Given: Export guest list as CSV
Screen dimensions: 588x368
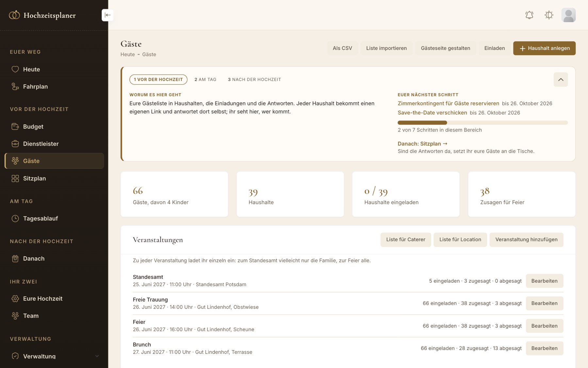Looking at the screenshot, I should pyautogui.click(x=342, y=48).
